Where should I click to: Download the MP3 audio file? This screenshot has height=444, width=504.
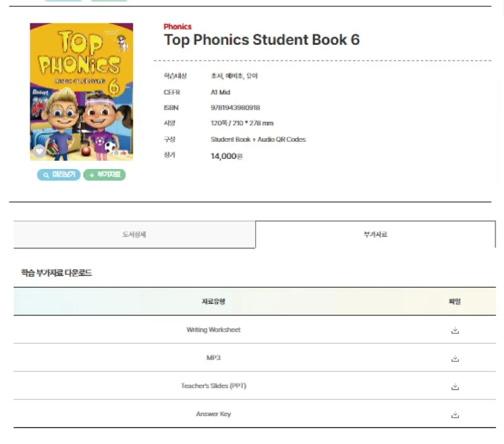click(455, 358)
